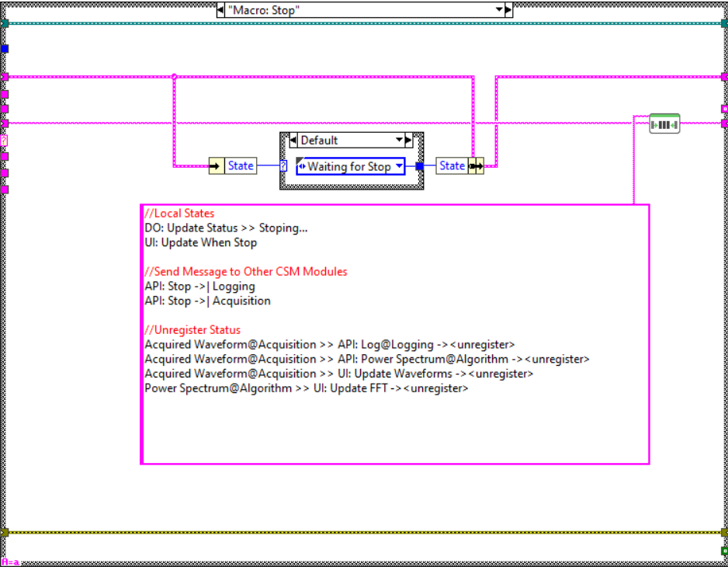Click previous-case arrow on "Macro: Stop" selector
728x567 pixels.
[220, 10]
